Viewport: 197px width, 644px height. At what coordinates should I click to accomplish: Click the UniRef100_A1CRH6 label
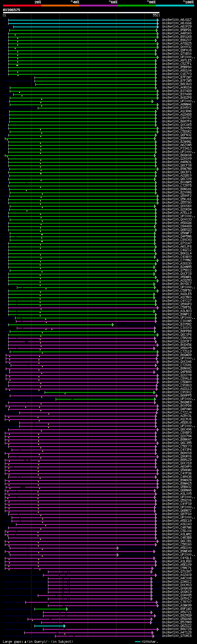(177, 111)
